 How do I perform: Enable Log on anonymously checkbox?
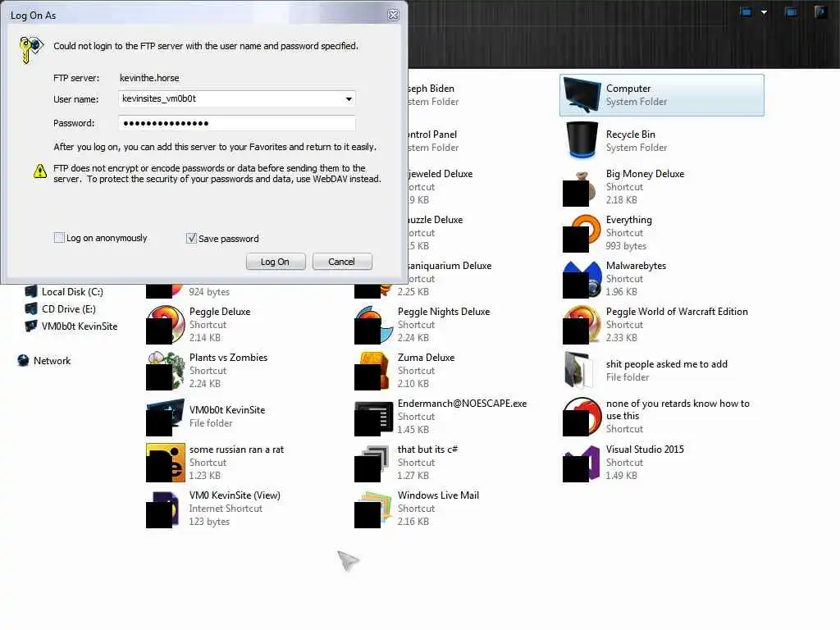[x=59, y=238]
